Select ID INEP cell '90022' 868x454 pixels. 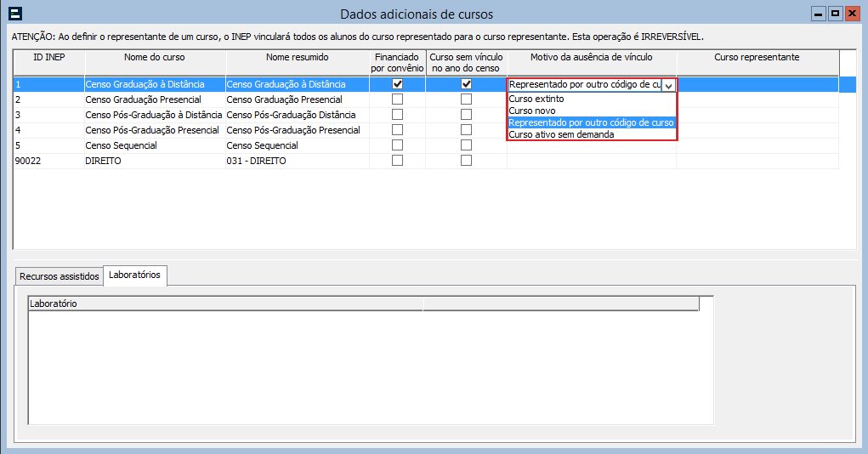48,161
